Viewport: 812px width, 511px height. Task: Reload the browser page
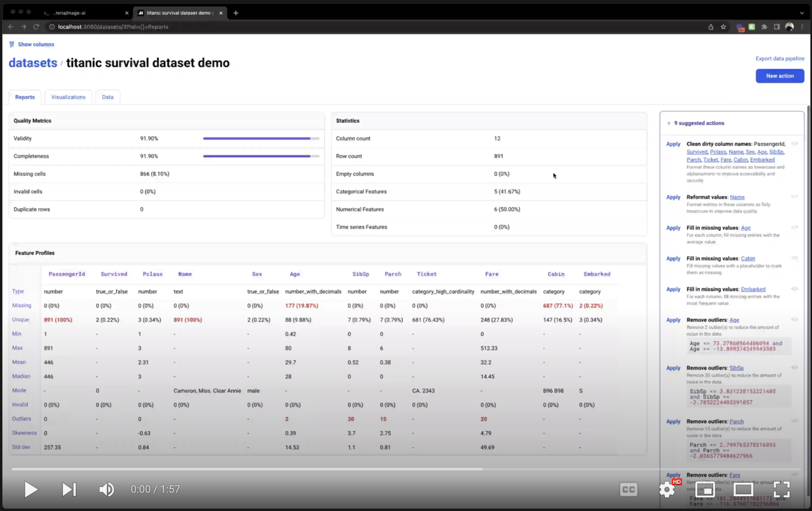36,27
